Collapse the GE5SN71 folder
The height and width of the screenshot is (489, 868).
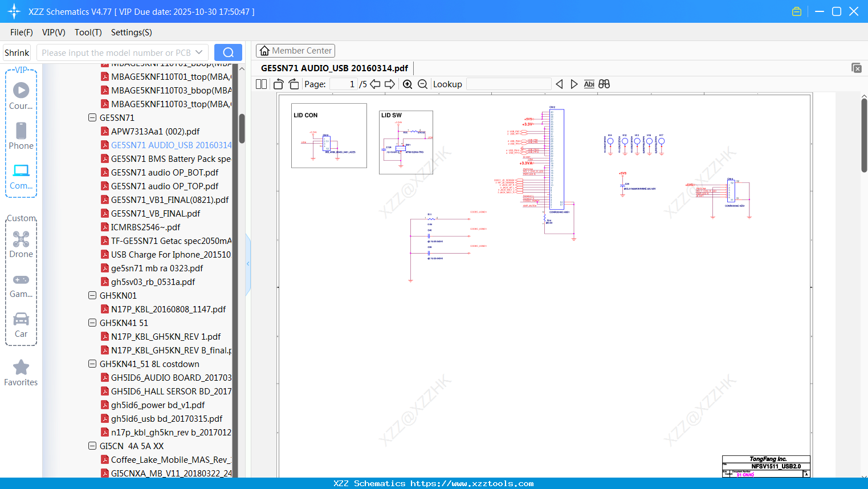tap(92, 118)
